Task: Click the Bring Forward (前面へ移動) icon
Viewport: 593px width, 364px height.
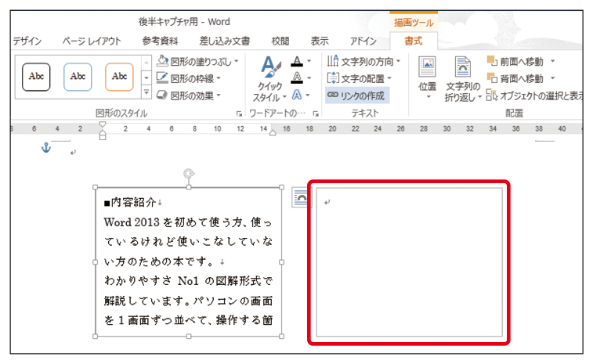Action: [492, 60]
